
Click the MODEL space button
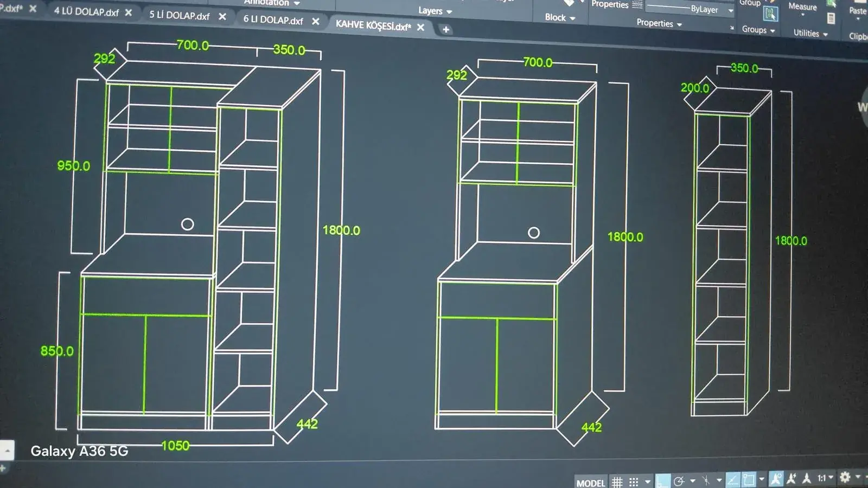(x=591, y=483)
